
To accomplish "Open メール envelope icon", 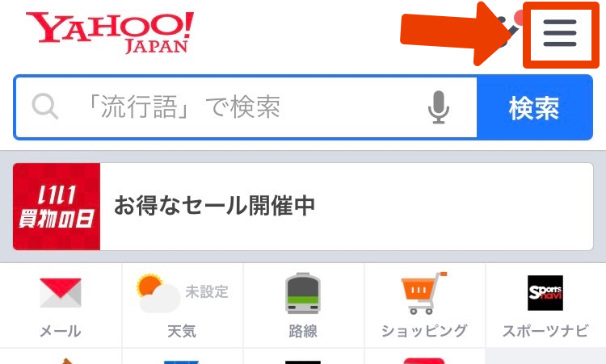I will (61, 293).
